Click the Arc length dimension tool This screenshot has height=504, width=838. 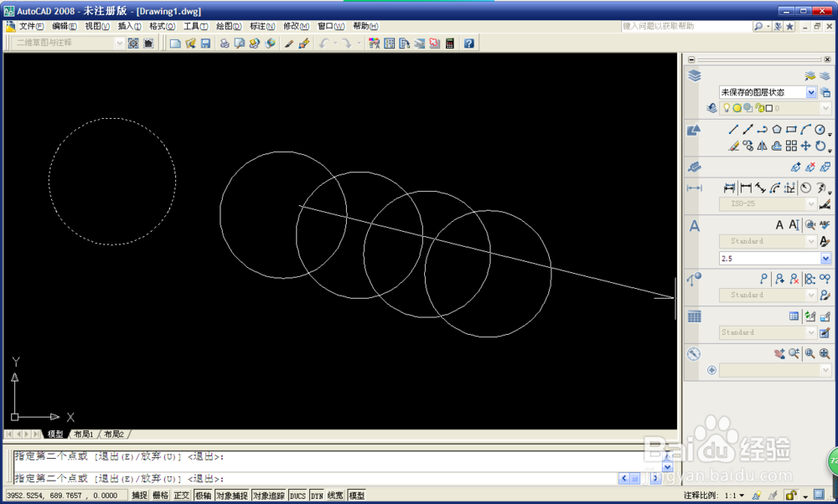(x=775, y=188)
